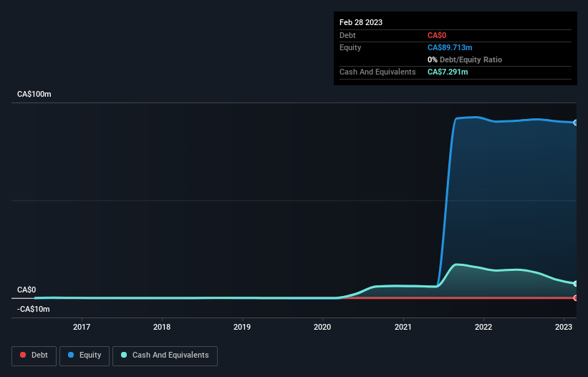Click Cash And Equivalents label in tooltip

pyautogui.click(x=377, y=72)
